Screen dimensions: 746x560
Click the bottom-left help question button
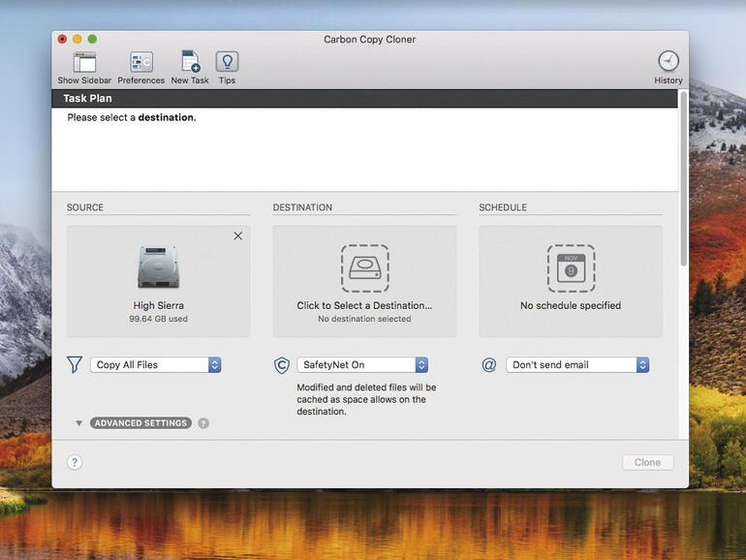tap(75, 462)
